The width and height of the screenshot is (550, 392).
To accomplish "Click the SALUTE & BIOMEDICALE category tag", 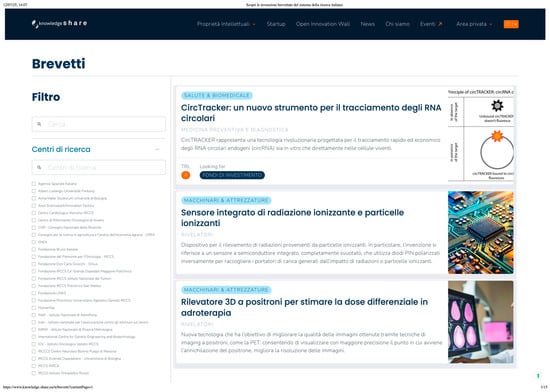I will (217, 95).
